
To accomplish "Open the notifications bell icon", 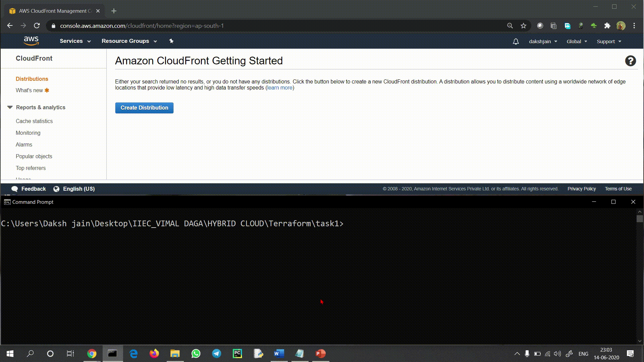I will 516,42.
